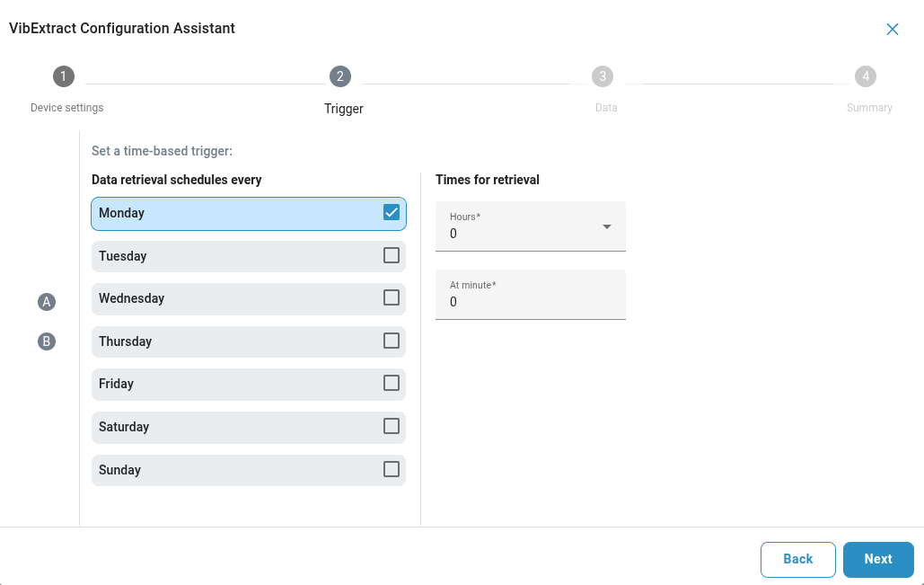
Task: Select the Device settings step label
Action: (x=67, y=108)
